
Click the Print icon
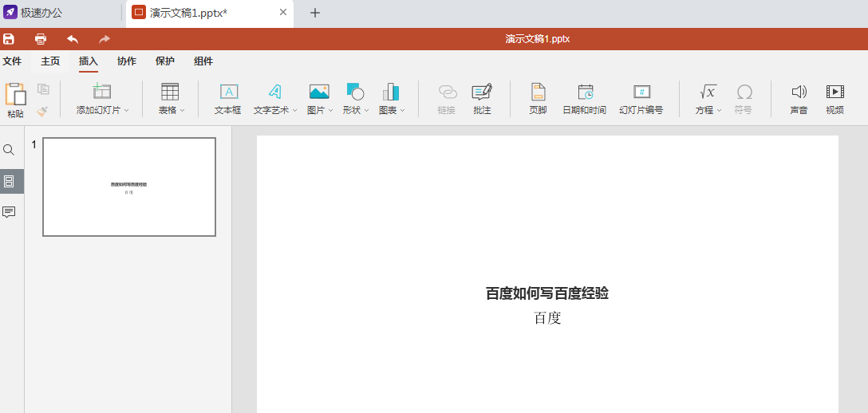click(41, 39)
